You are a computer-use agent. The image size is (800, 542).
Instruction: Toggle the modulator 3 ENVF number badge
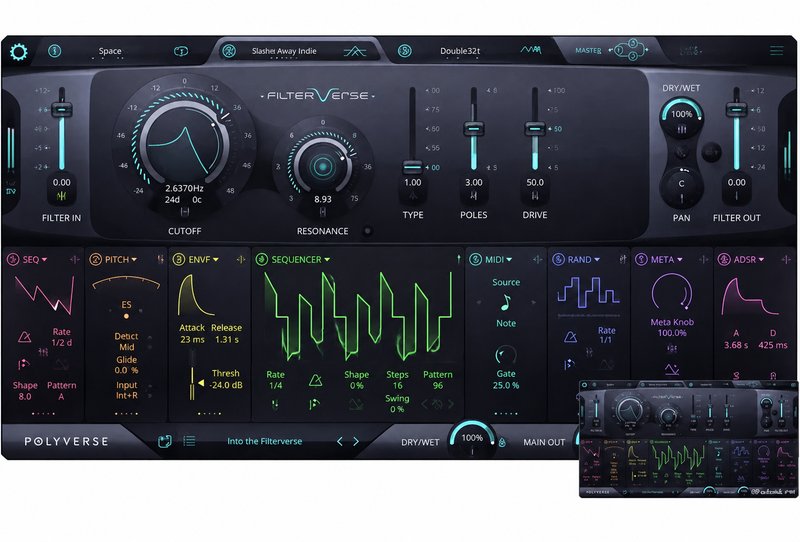[178, 259]
